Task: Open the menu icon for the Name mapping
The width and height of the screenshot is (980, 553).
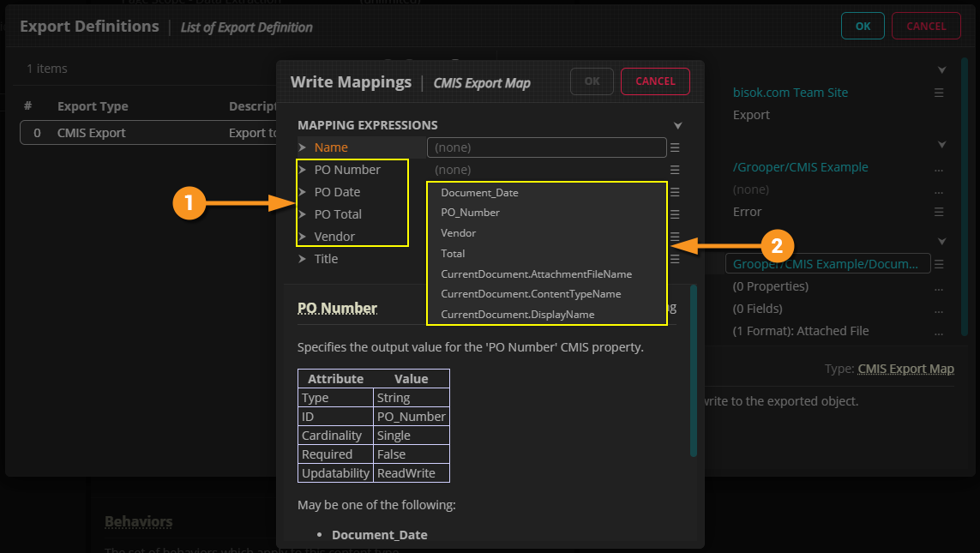Action: [x=675, y=147]
